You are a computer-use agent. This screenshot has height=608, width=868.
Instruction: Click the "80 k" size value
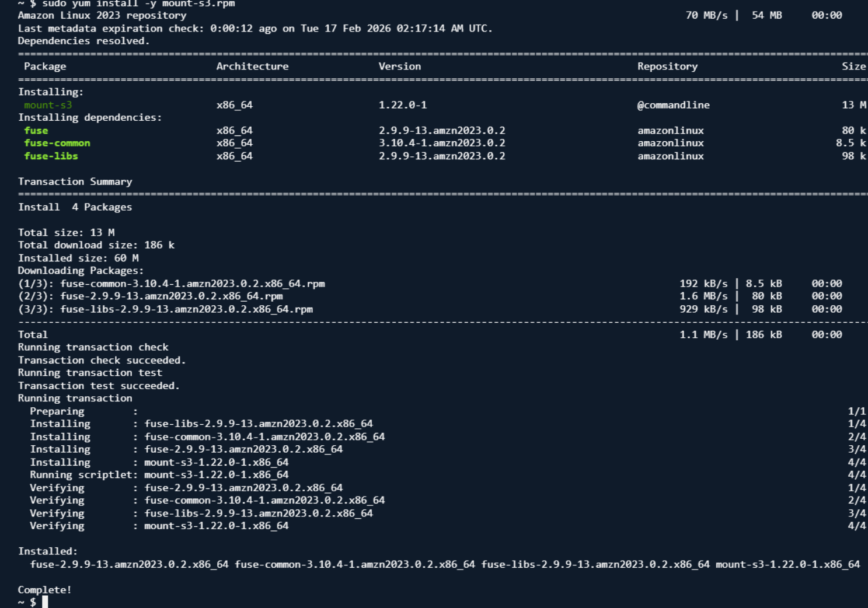tap(854, 131)
